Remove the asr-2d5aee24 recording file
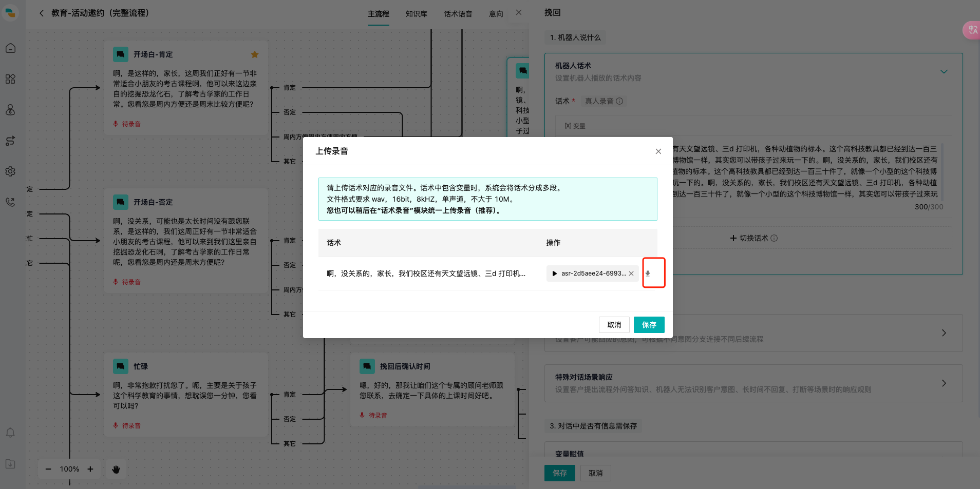The width and height of the screenshot is (980, 489). pyautogui.click(x=631, y=273)
